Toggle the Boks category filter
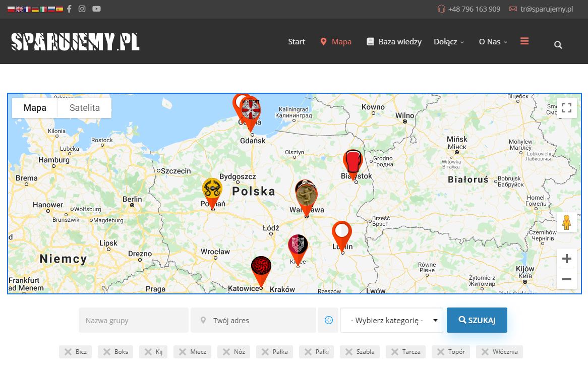Image resolution: width=588 pixels, height=369 pixels. click(115, 352)
